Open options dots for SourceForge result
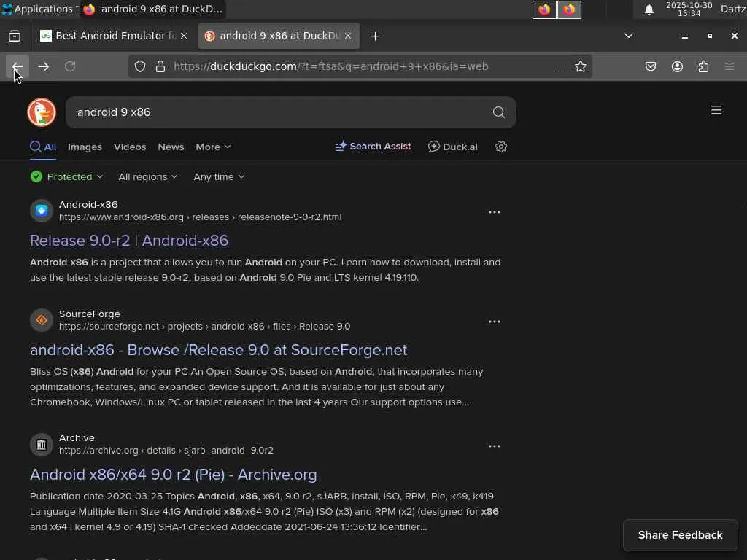 [x=495, y=322]
